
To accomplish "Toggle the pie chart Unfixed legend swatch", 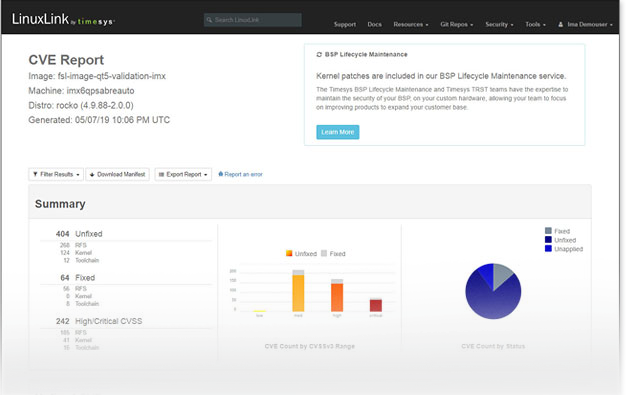I will coord(548,239).
